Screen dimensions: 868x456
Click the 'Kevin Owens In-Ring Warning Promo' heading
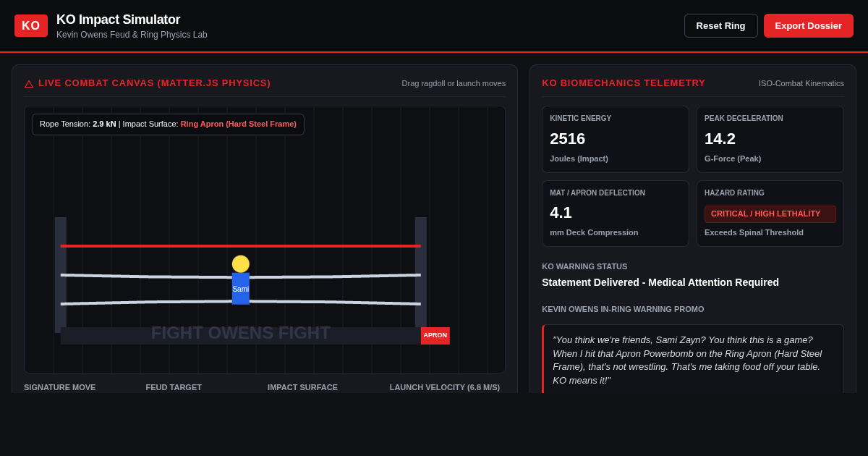623,309
